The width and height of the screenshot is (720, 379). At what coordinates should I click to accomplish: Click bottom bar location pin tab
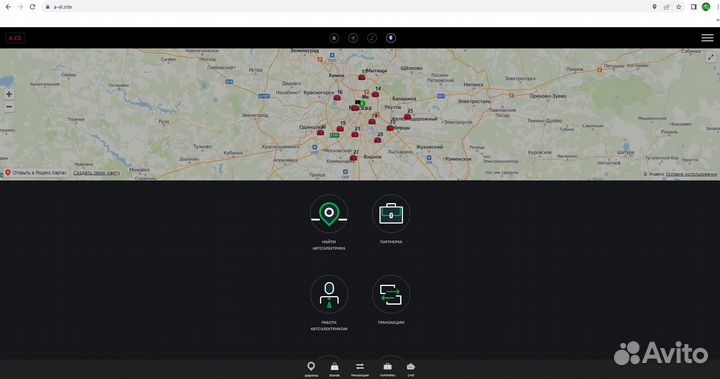coord(311,368)
